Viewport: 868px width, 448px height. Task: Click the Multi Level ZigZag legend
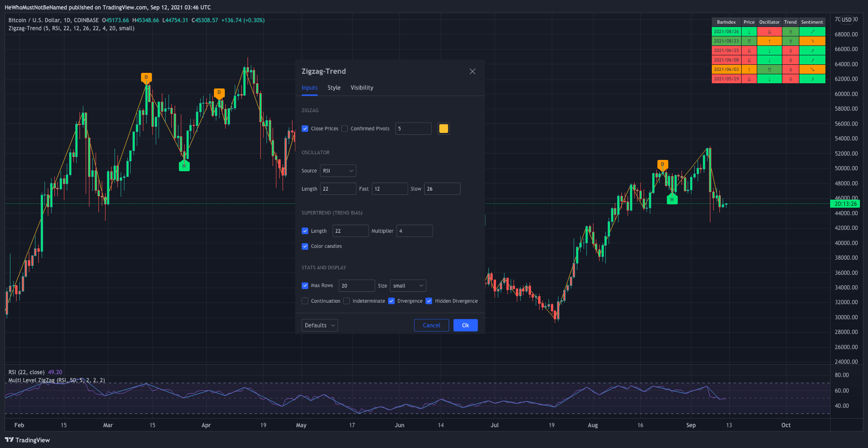[57, 380]
